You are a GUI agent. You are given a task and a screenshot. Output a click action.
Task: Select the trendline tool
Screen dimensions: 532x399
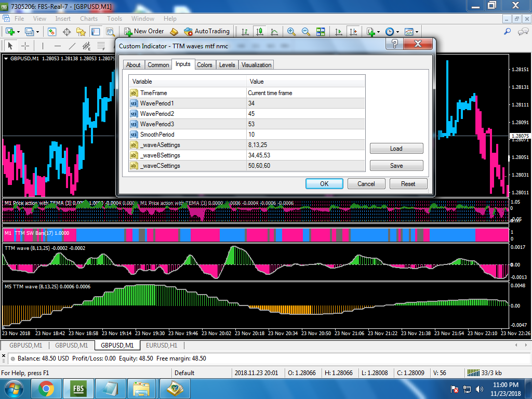(72, 46)
